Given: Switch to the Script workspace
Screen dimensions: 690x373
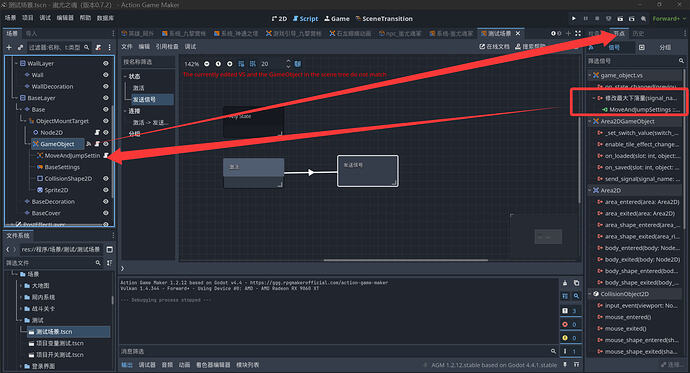Looking at the screenshot, I should pyautogui.click(x=305, y=18).
